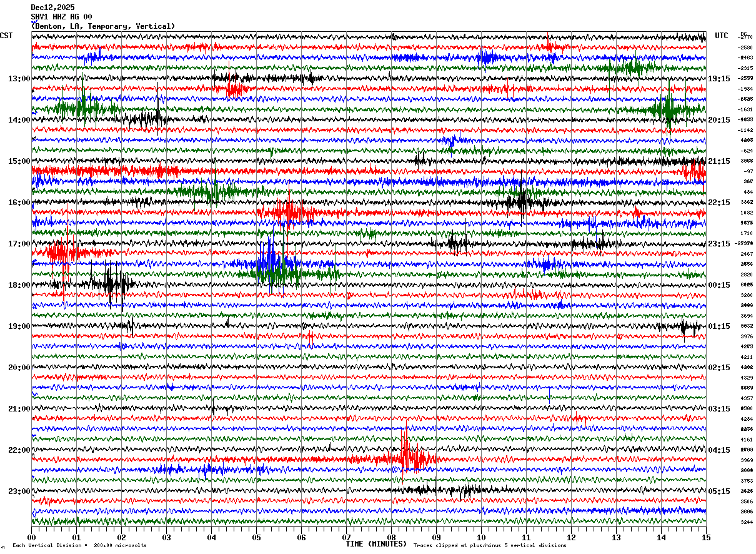
Task: Click the Each Vertical Division 200.00 microvolts note
Action: (x=79, y=546)
